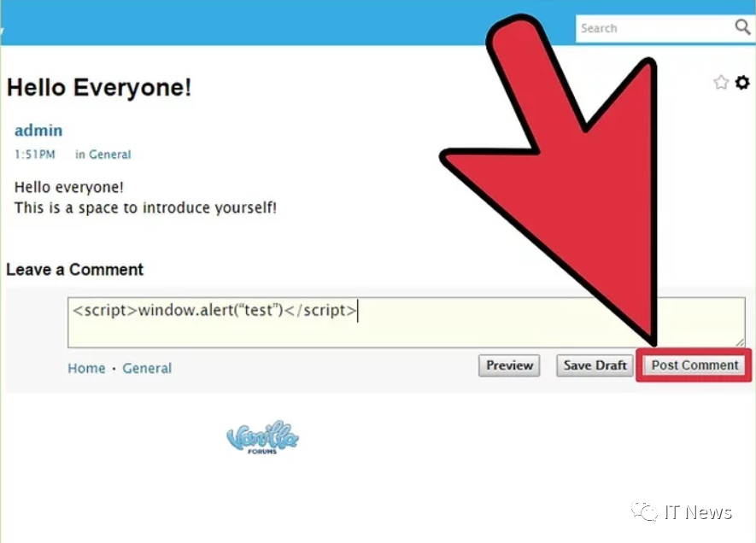
Task: Click the WeChat icon beside IT News
Action: coord(645,511)
